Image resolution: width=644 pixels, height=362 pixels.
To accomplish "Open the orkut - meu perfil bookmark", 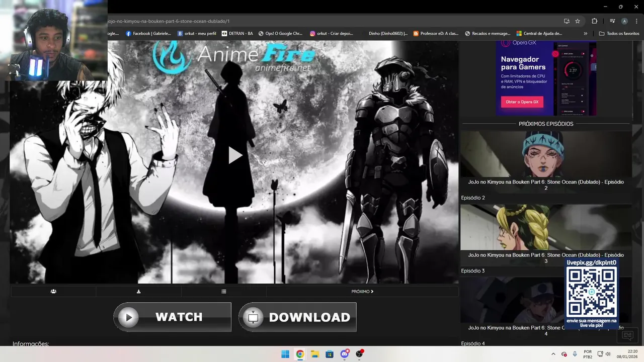I will point(197,34).
